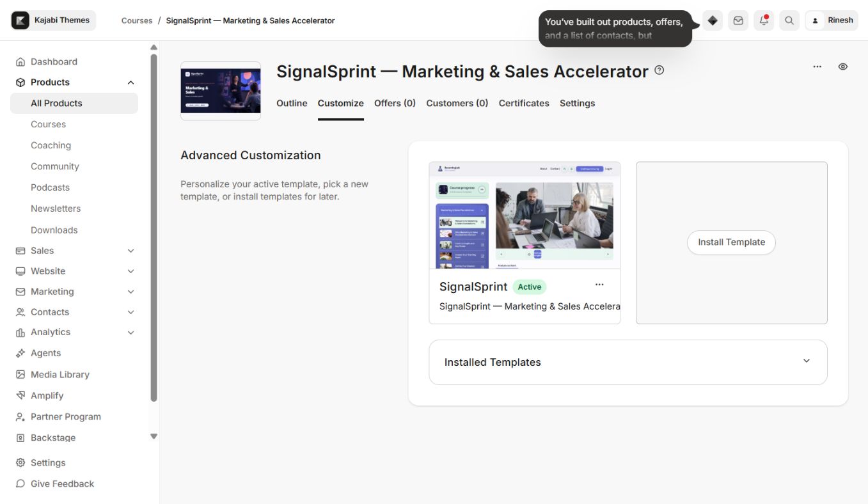Click the Partner Program person icon
Screen dimensions: 868x504
[x=20, y=417]
